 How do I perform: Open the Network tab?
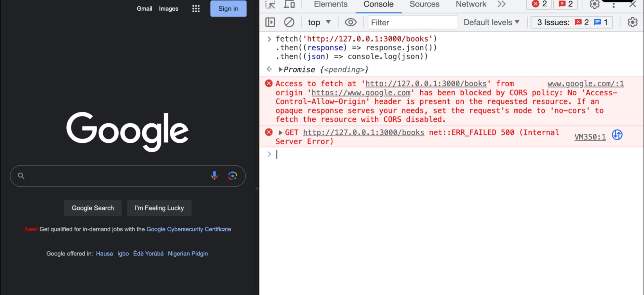click(x=471, y=4)
